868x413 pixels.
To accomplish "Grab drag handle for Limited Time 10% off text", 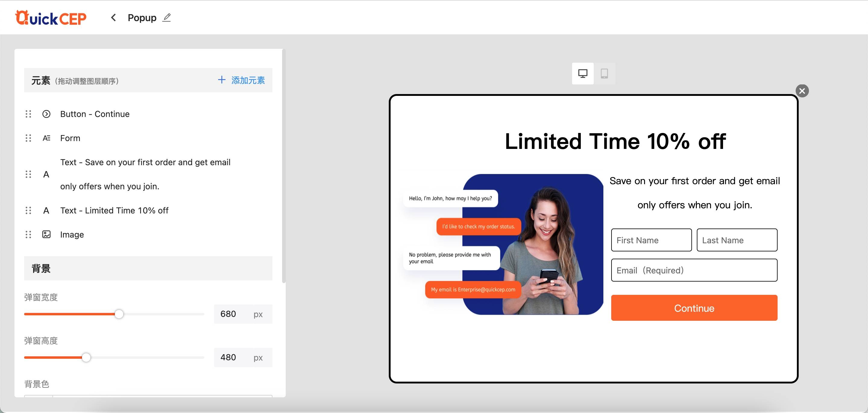I will 28,210.
